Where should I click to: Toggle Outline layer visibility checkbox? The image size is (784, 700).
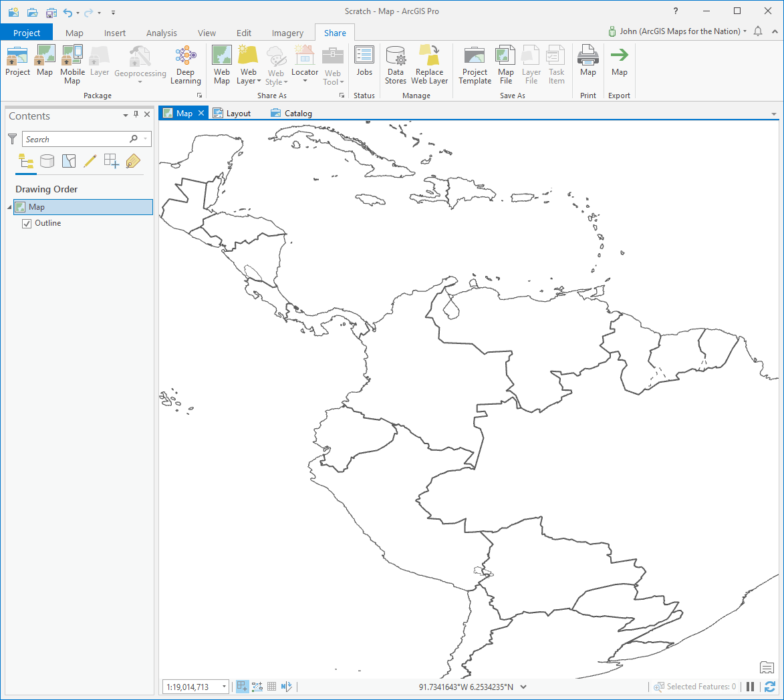pos(27,223)
